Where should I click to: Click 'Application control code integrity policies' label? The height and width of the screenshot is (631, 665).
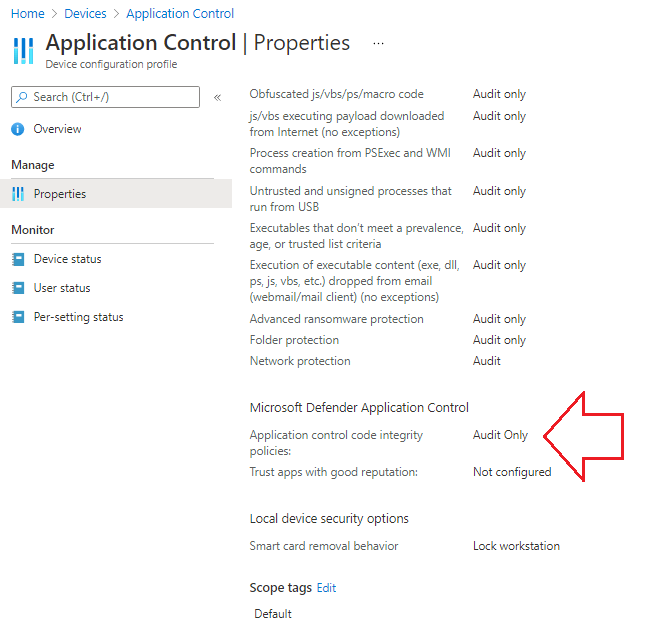tap(336, 443)
